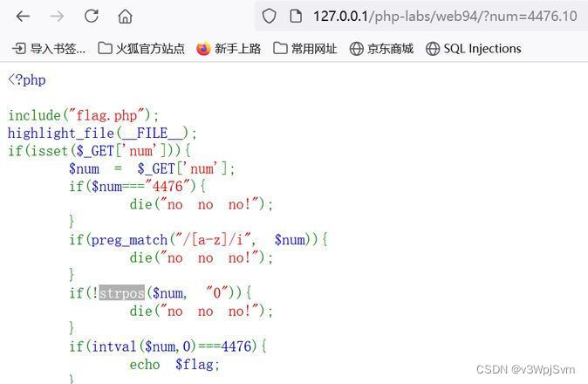588x384 pixels.
Task: Click the intval($num,0)===4476 line
Action: 168,346
